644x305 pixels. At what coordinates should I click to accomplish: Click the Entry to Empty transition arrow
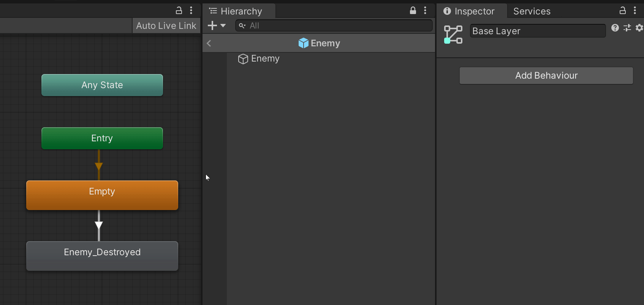point(99,166)
